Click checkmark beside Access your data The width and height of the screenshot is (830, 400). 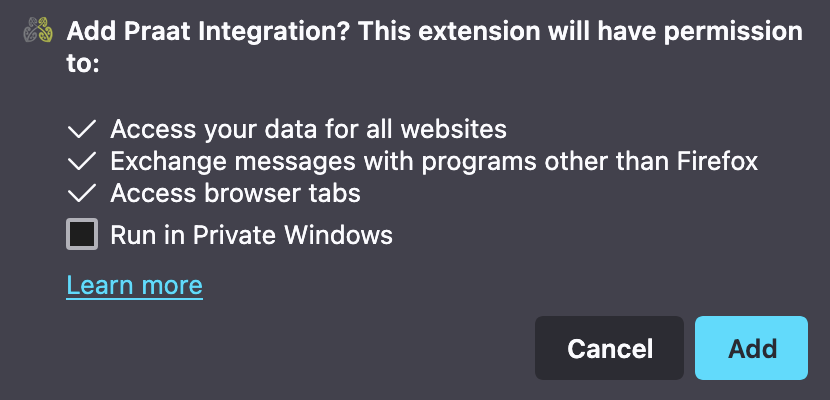(x=82, y=129)
